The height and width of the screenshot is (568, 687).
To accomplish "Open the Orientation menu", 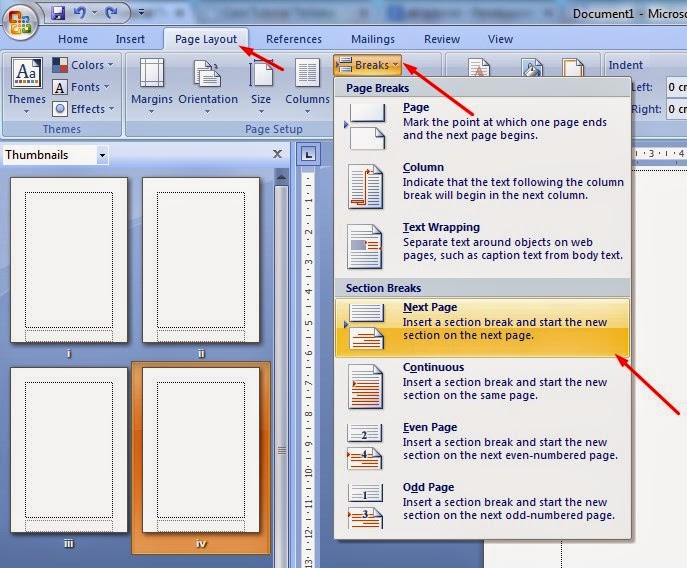I will tap(208, 85).
